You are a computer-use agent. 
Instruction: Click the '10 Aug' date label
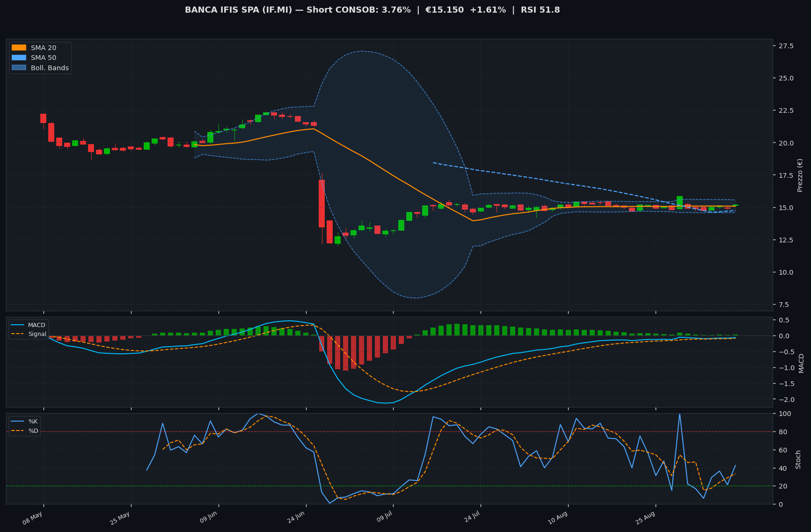click(x=557, y=518)
